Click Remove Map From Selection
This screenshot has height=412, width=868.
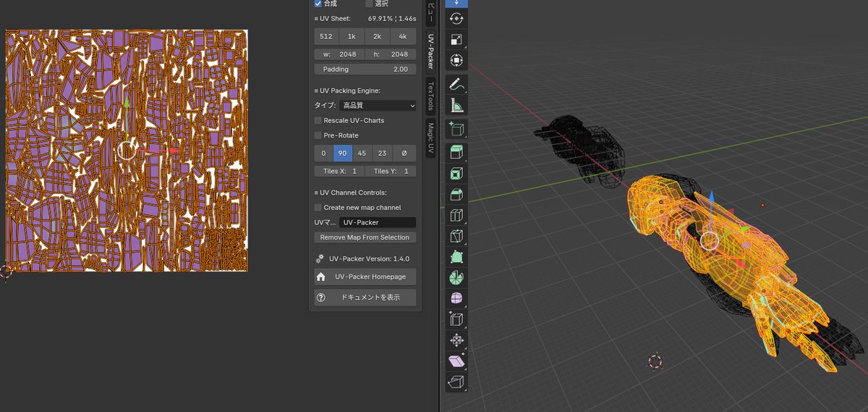pyautogui.click(x=365, y=237)
